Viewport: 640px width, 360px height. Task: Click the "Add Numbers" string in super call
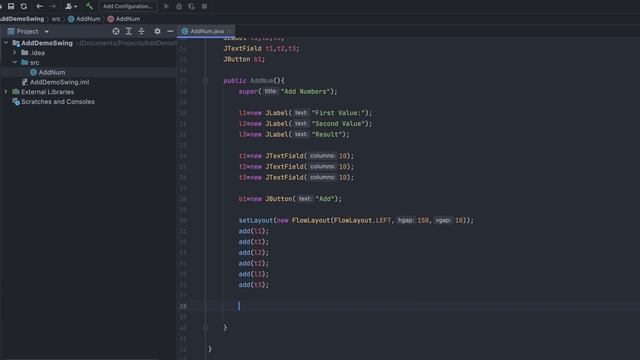304,91
